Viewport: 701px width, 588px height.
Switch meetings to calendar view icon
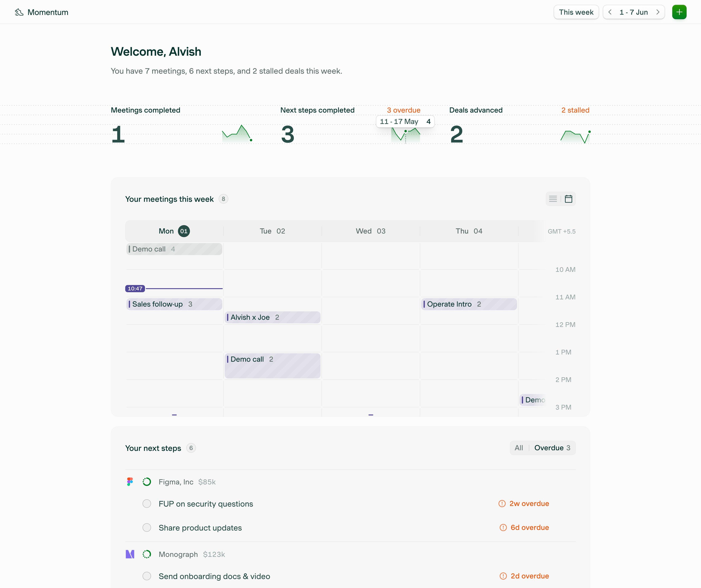click(x=568, y=199)
